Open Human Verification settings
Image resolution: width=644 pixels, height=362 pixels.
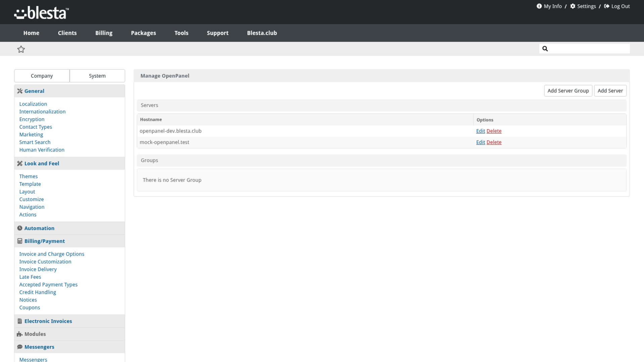click(42, 150)
